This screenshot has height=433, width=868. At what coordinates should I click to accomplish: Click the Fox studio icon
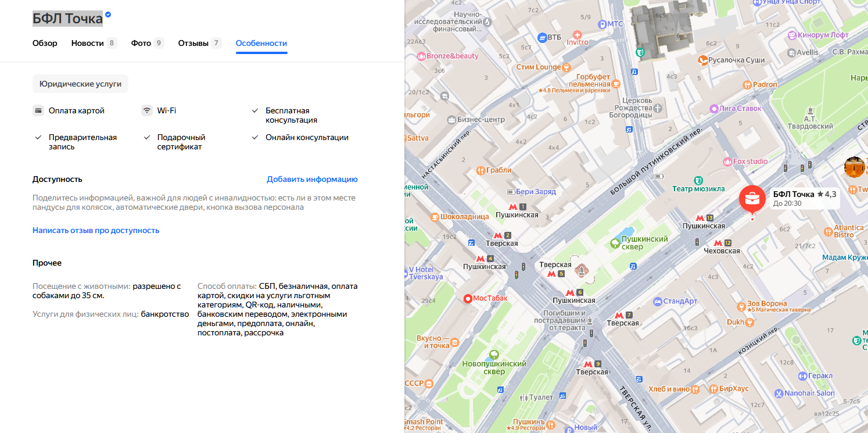pyautogui.click(x=727, y=161)
